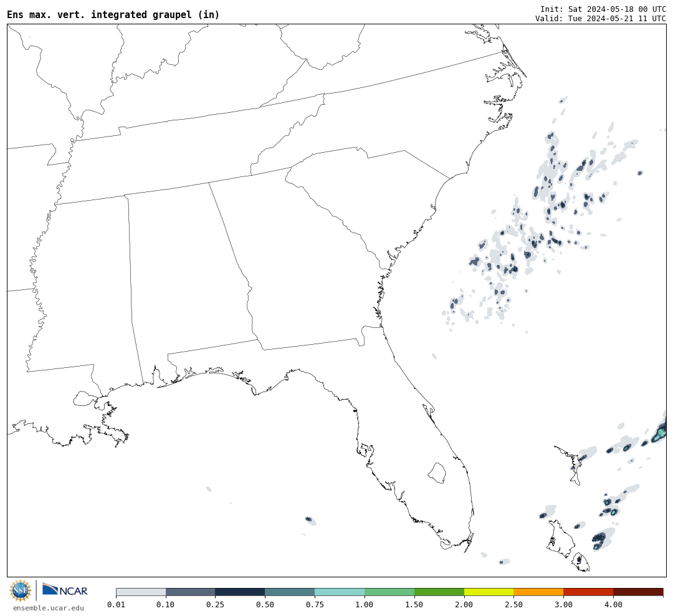Click the 2.50 colorbar label

pyautogui.click(x=514, y=605)
